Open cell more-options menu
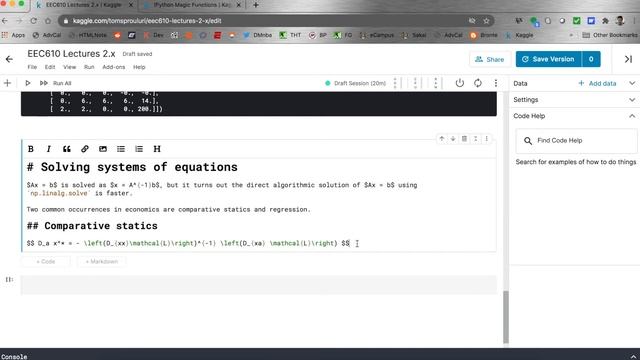The width and height of the screenshot is (640, 360). pyautogui.click(x=487, y=139)
